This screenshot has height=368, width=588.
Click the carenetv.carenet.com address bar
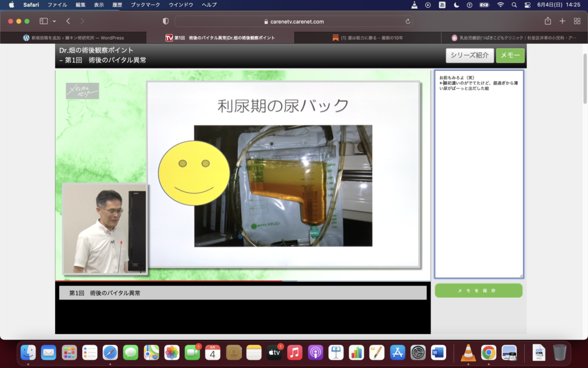coord(294,21)
